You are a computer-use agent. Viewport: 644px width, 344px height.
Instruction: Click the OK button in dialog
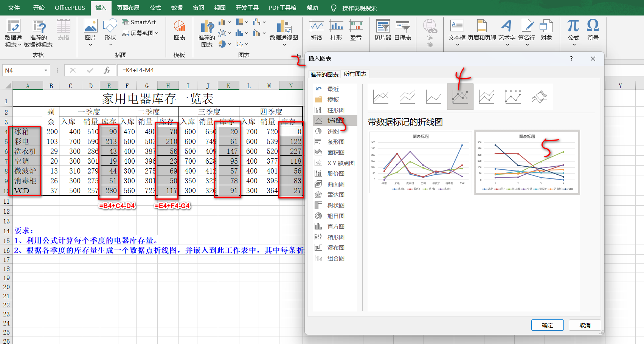547,325
